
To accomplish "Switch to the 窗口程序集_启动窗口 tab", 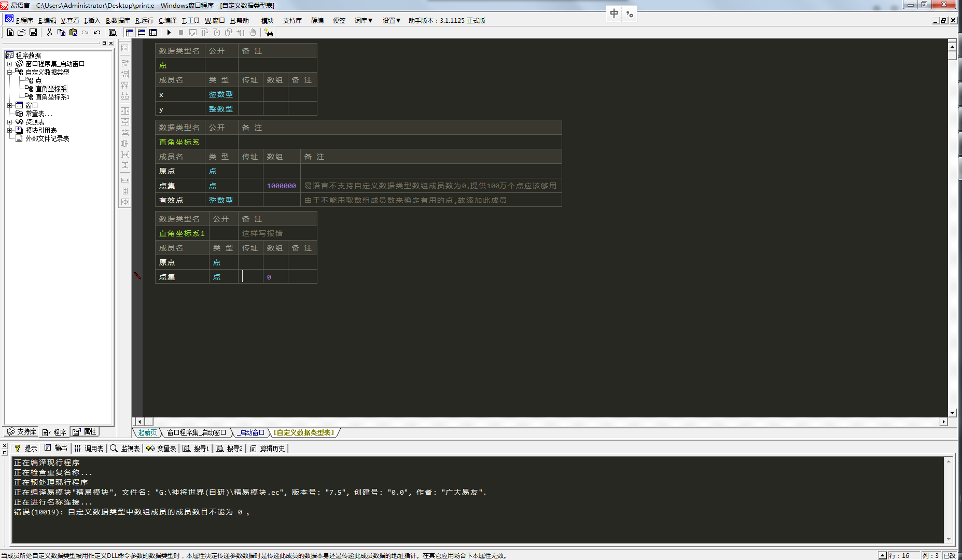I will point(197,432).
